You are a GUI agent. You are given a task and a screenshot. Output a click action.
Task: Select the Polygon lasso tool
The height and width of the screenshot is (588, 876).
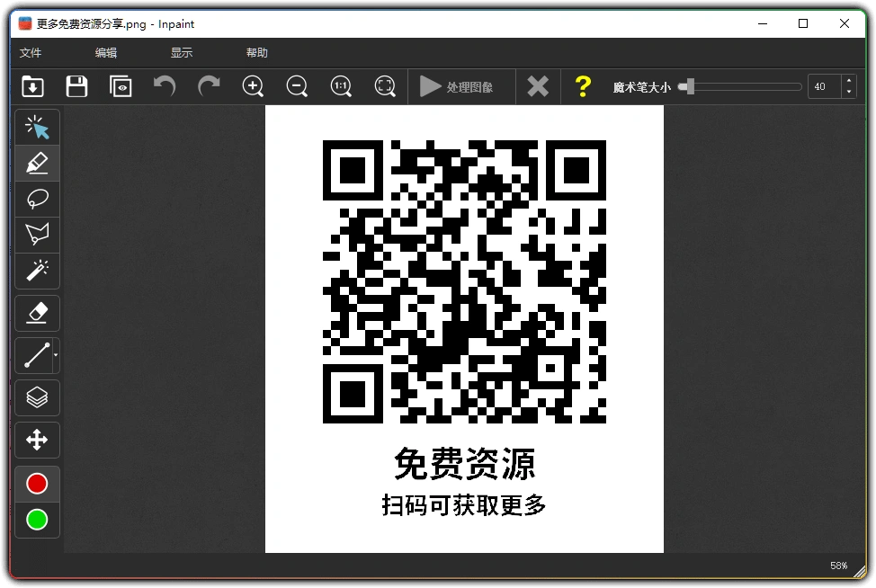point(37,235)
